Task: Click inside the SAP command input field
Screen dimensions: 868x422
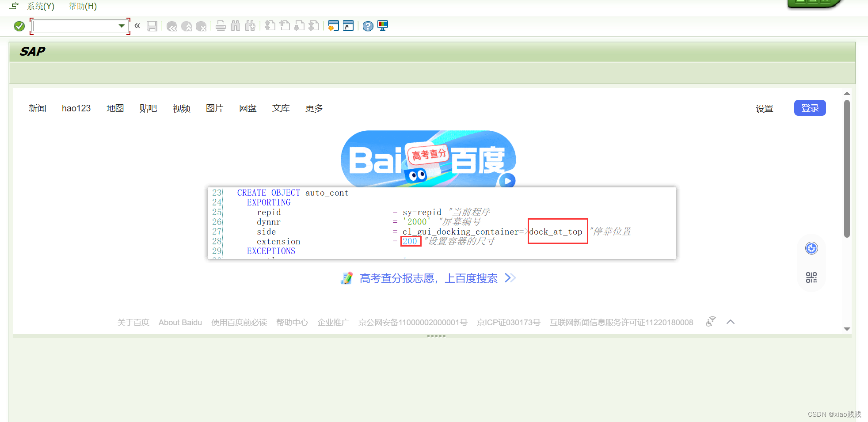Action: point(75,26)
